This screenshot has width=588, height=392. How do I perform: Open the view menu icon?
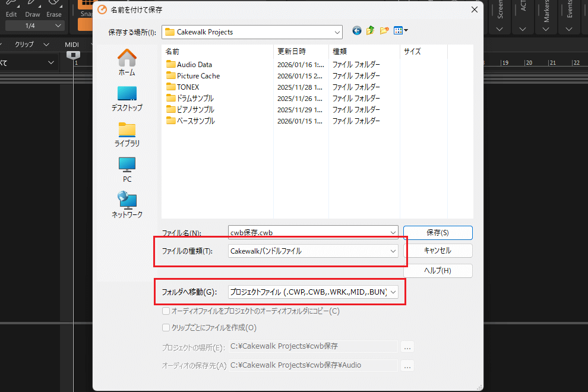[x=401, y=31]
